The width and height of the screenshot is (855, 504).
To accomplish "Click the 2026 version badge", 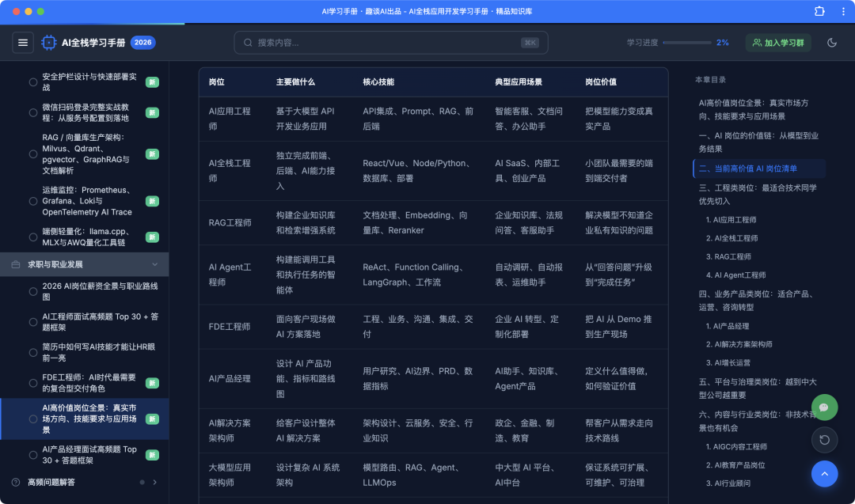I will click(142, 43).
